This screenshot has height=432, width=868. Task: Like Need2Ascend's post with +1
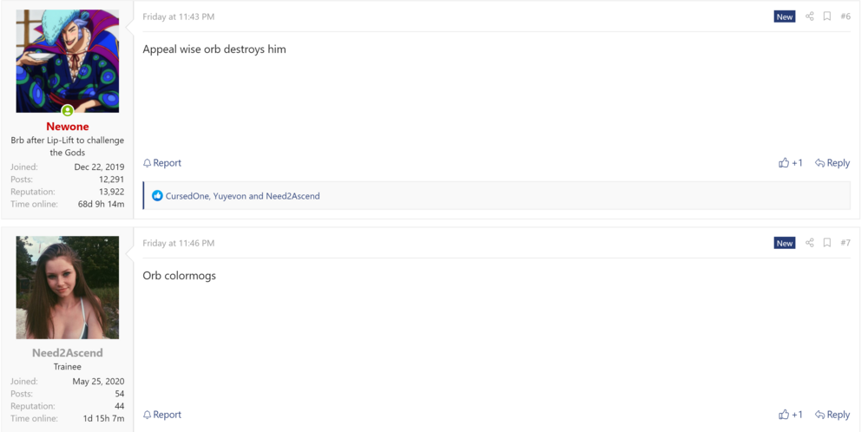791,415
